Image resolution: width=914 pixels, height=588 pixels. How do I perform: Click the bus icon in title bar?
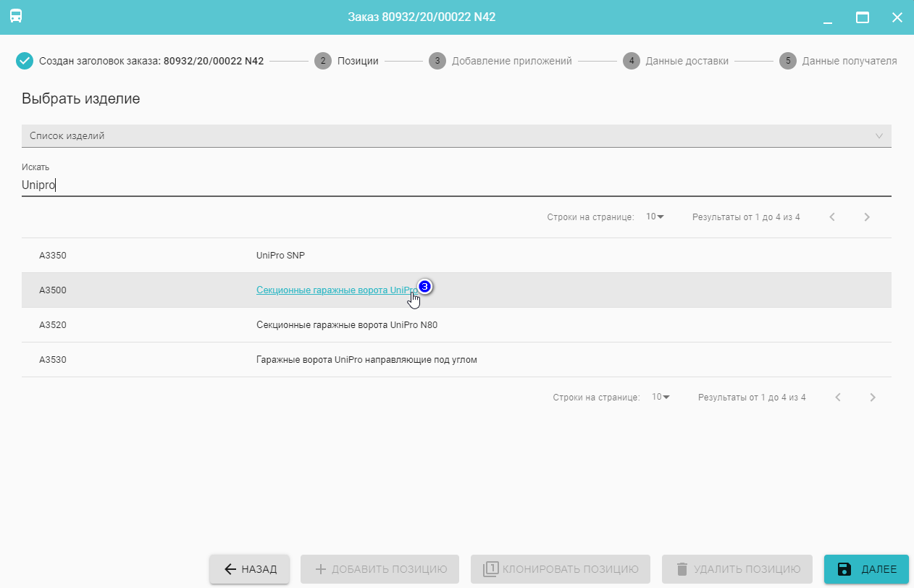coord(16,17)
